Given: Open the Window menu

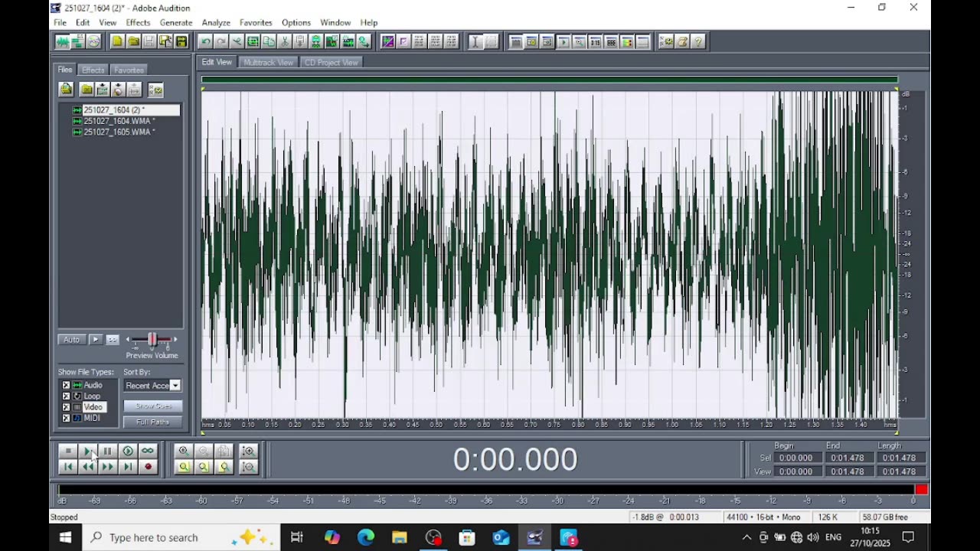Looking at the screenshot, I should pyautogui.click(x=335, y=23).
